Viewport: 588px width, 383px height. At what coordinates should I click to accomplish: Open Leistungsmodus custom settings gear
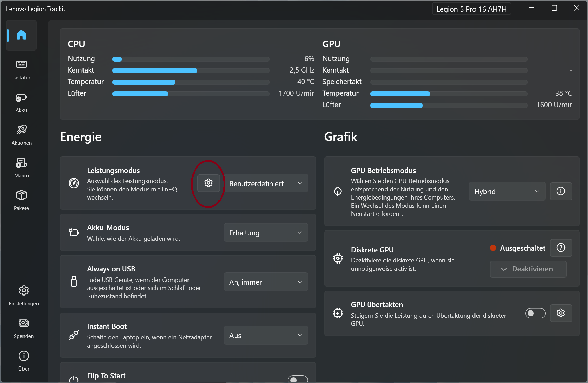pos(208,183)
